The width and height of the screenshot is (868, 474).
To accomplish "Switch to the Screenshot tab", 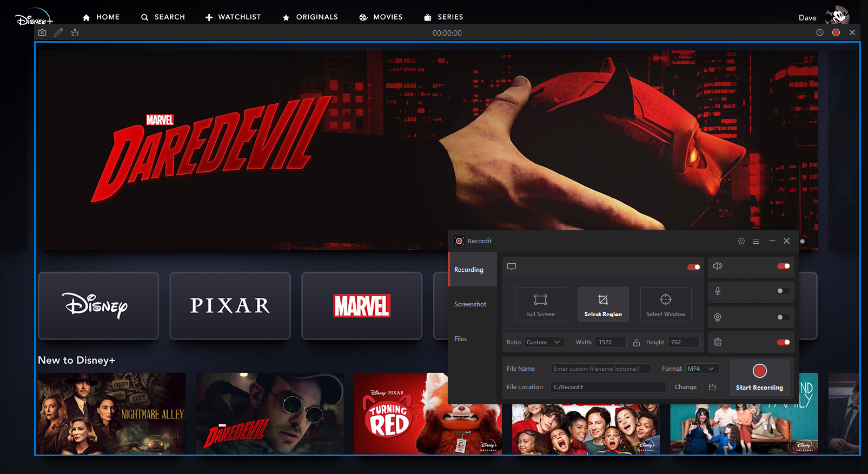I will coord(472,304).
